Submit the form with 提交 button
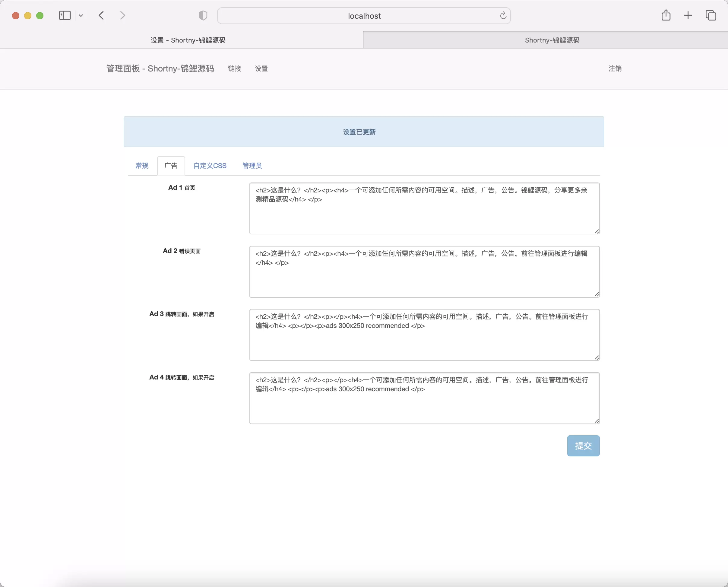 click(x=583, y=446)
